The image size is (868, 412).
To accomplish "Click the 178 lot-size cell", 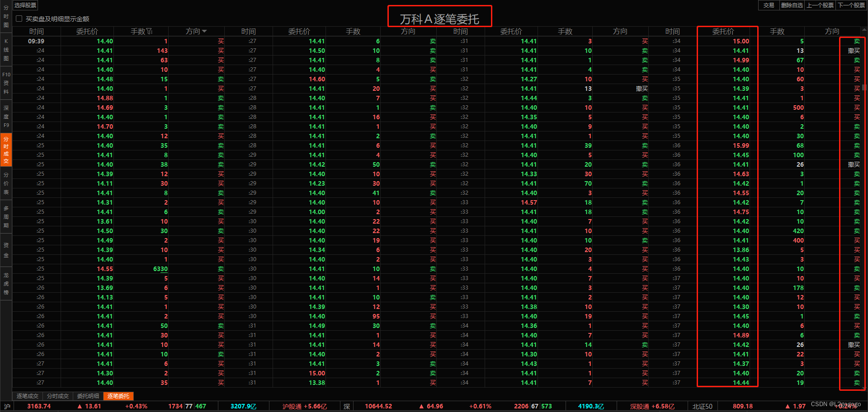I will [x=798, y=288].
